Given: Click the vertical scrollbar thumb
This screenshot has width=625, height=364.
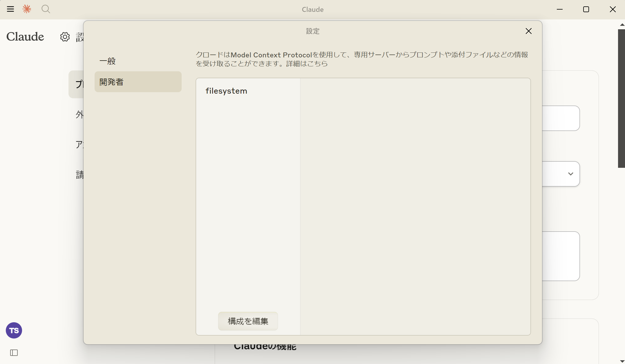Looking at the screenshot, I should tap(621, 99).
